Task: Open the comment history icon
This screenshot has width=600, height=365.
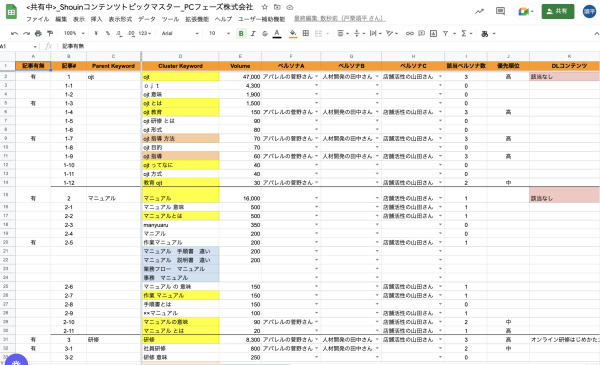Action: coord(500,11)
